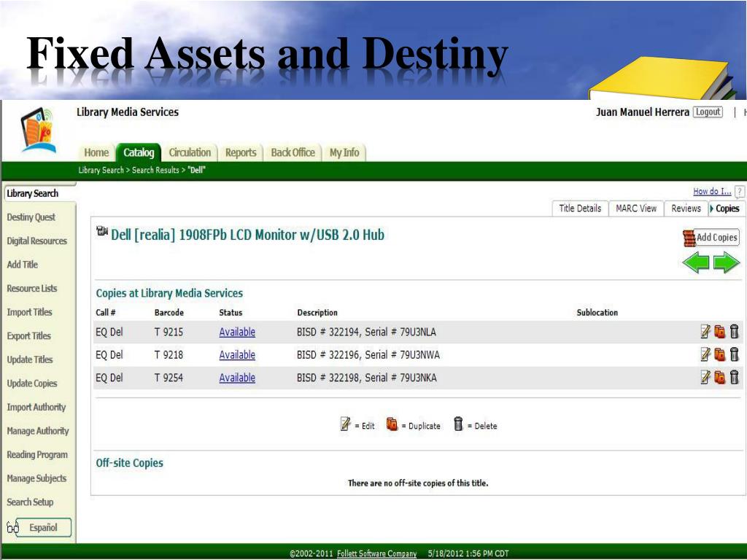Image resolution: width=747 pixels, height=560 pixels.
Task: Delete the copy with barcode T 9215
Action: (x=734, y=332)
